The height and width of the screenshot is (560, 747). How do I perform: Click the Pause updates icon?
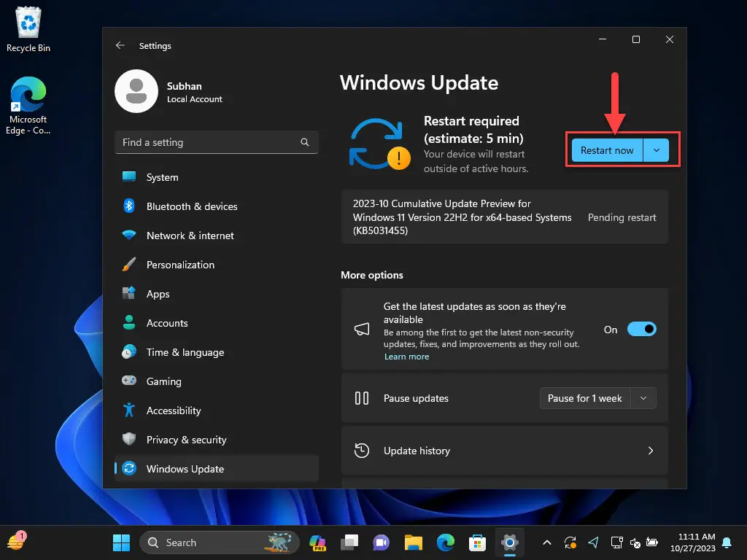coord(362,398)
